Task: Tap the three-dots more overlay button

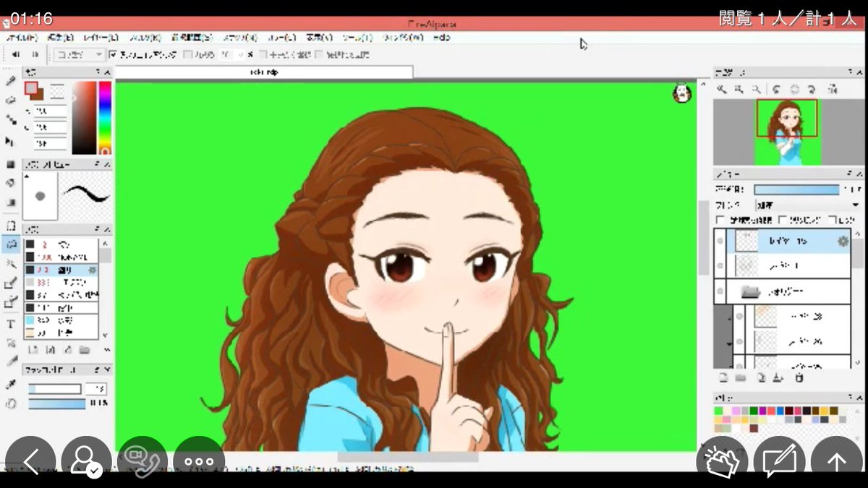Action: pyautogui.click(x=199, y=461)
